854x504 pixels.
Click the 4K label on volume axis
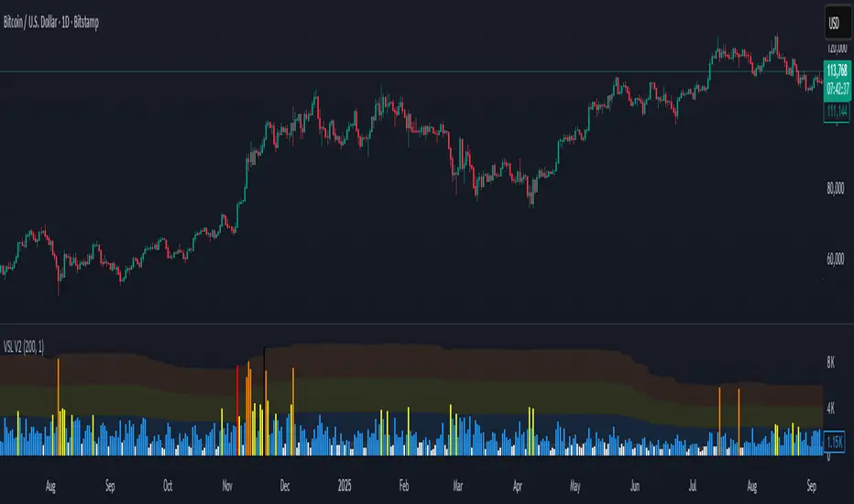point(830,409)
